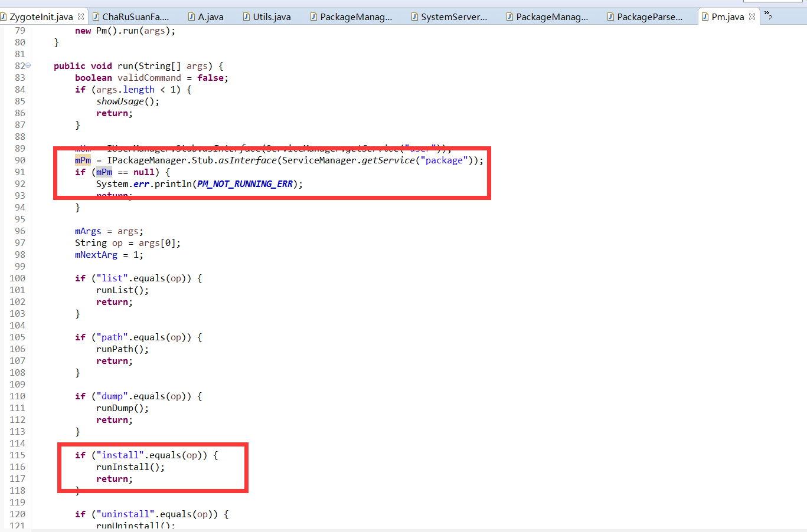This screenshot has height=532, width=807.
Task: Click 'args.length' on line 84
Action: (x=125, y=90)
